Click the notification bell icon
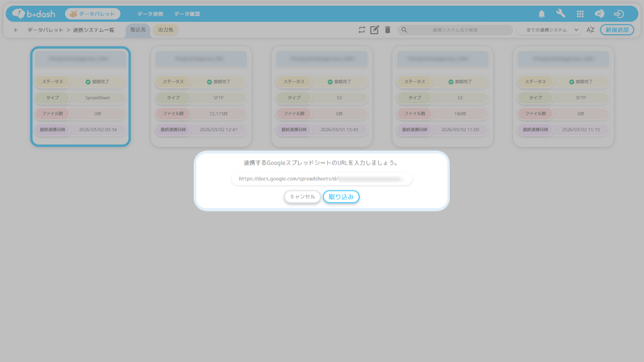This screenshot has width=644, height=362. tap(541, 14)
